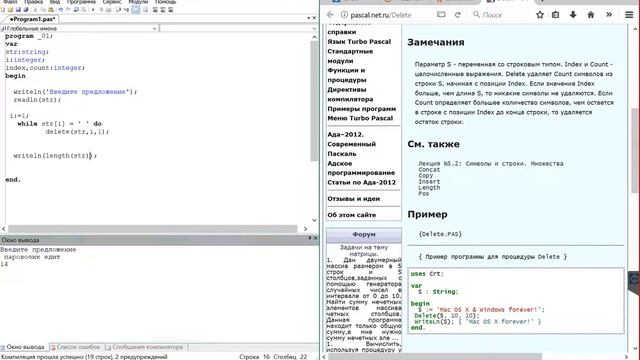This screenshot has width=640, height=360.
Task: Open Адское программирование link
Action: (x=361, y=168)
